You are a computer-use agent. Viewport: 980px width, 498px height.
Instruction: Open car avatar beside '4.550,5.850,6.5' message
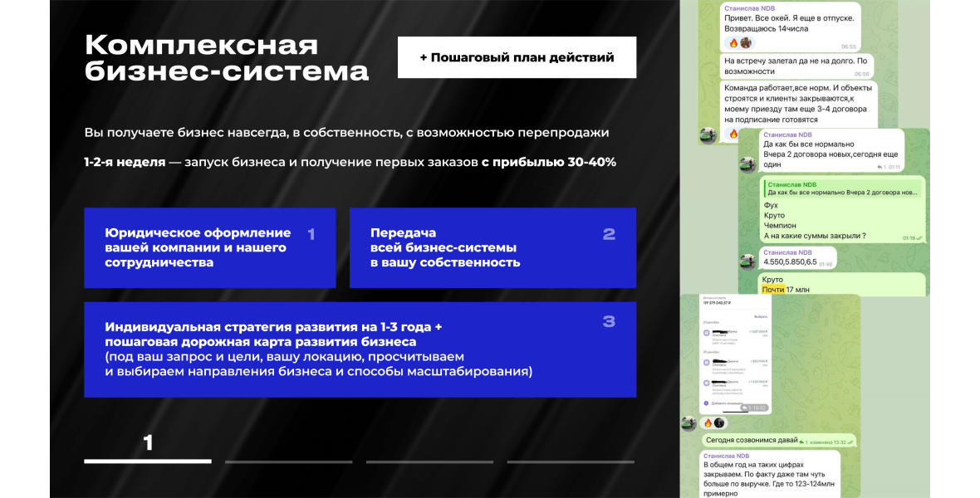(x=747, y=261)
